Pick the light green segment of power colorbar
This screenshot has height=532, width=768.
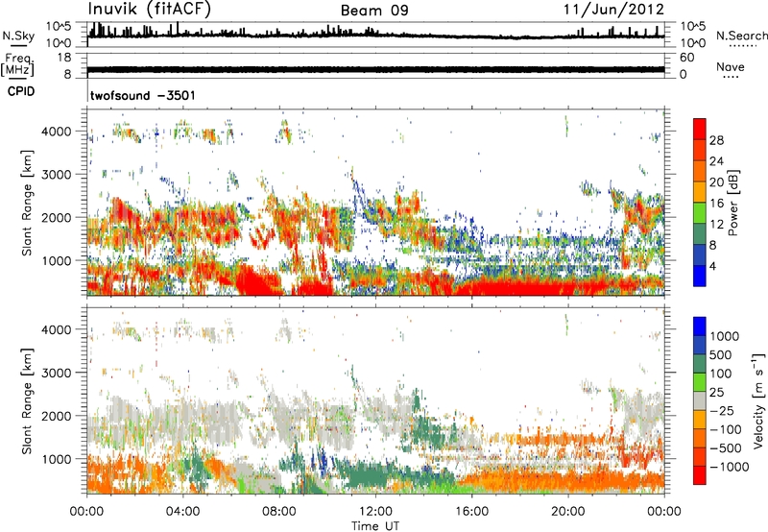click(700, 213)
